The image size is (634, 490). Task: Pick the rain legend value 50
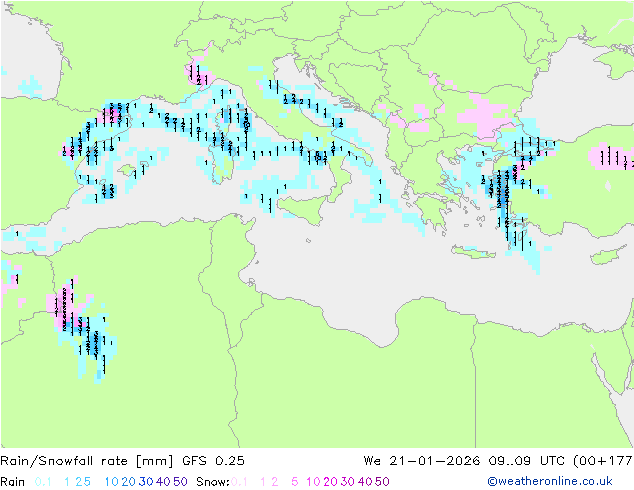[x=180, y=482]
